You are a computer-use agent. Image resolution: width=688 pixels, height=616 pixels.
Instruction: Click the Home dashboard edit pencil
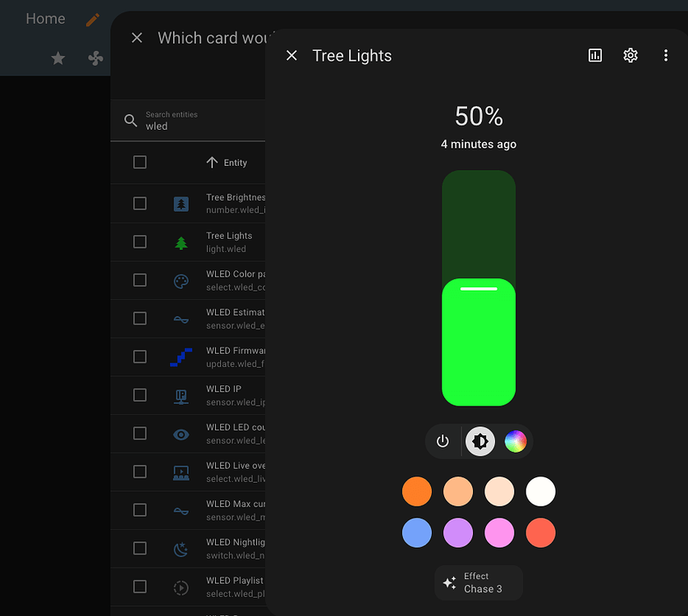coord(93,18)
